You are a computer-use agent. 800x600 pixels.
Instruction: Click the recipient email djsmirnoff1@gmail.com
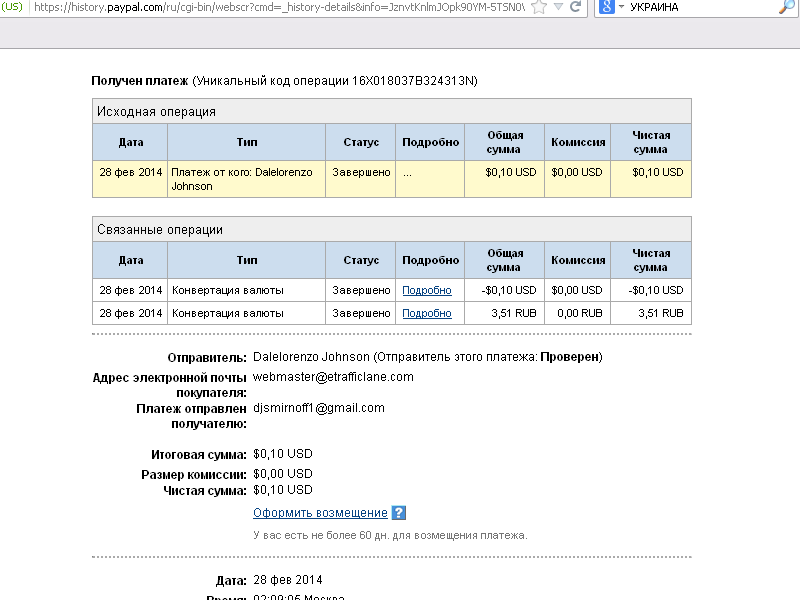pos(319,408)
